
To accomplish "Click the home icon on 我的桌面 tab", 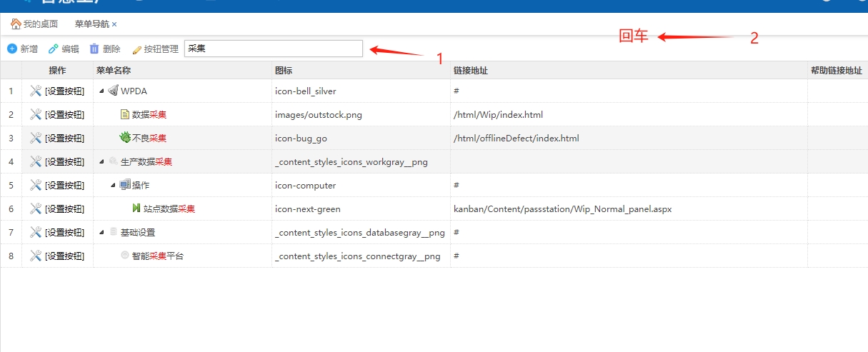I will (16, 24).
